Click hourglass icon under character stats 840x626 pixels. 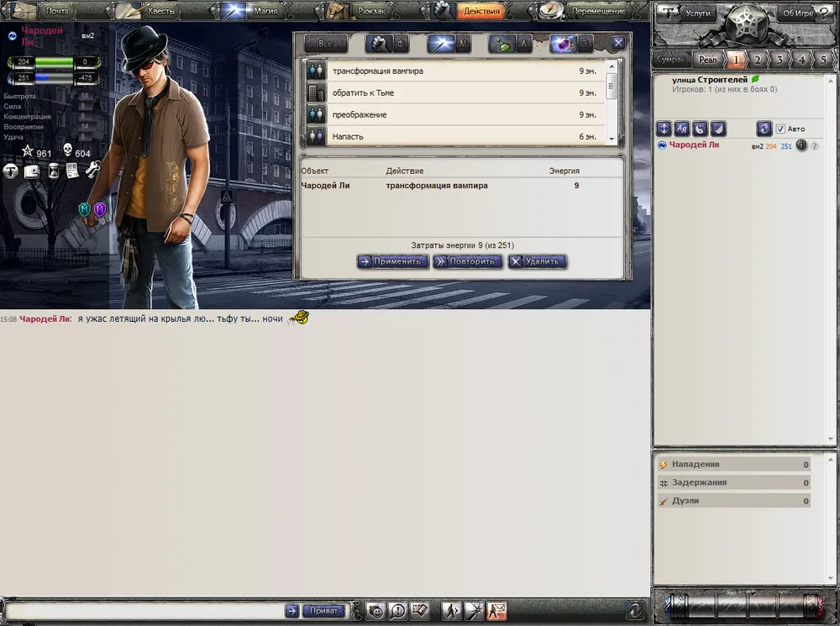click(54, 171)
